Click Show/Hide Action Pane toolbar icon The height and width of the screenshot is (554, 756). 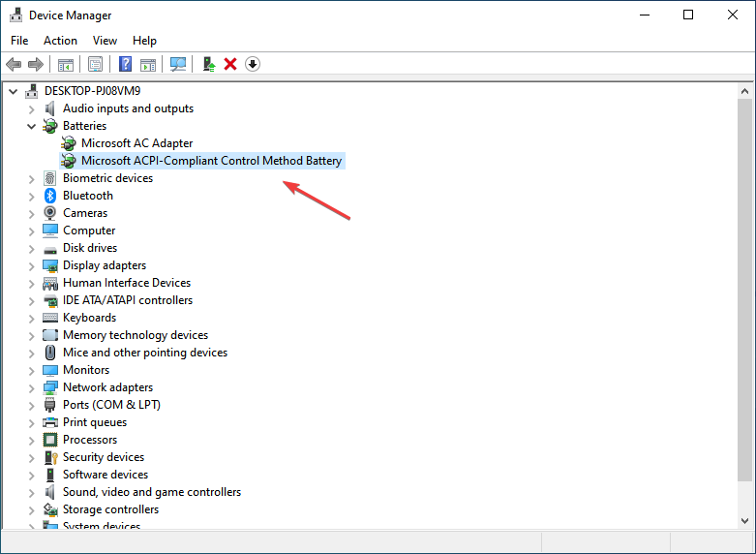[x=148, y=64]
